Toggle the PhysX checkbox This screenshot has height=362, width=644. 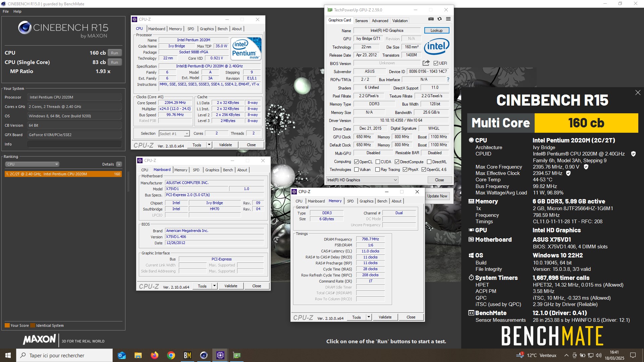[x=405, y=170]
